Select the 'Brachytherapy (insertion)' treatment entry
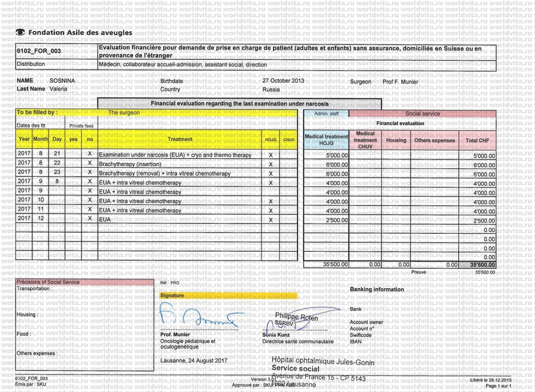The height and width of the screenshot is (392, 535). pyautogui.click(x=130, y=164)
